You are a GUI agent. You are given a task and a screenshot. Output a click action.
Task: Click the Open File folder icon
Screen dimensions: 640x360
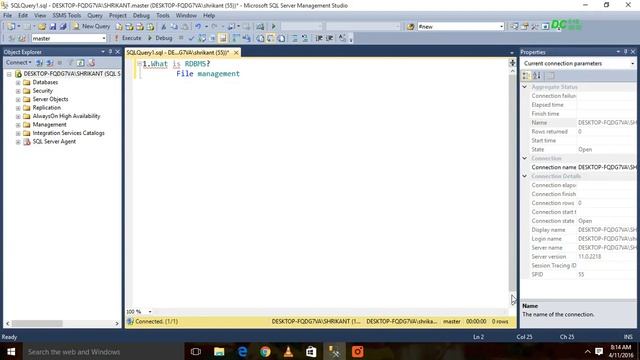point(42,27)
